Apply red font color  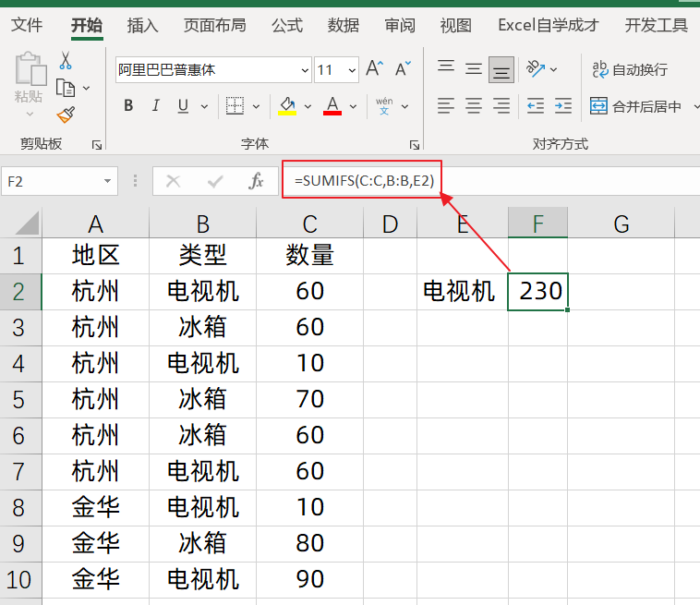[x=332, y=106]
